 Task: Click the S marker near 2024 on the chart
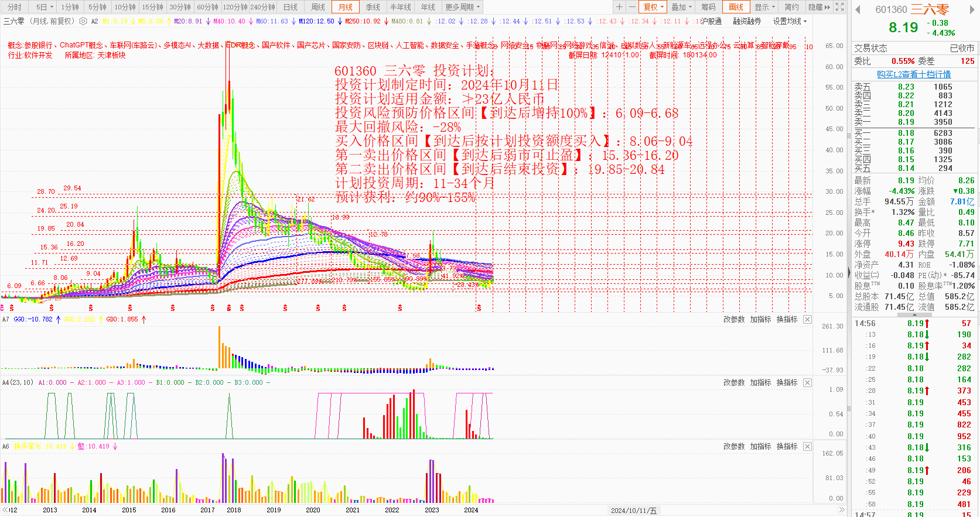click(x=479, y=307)
